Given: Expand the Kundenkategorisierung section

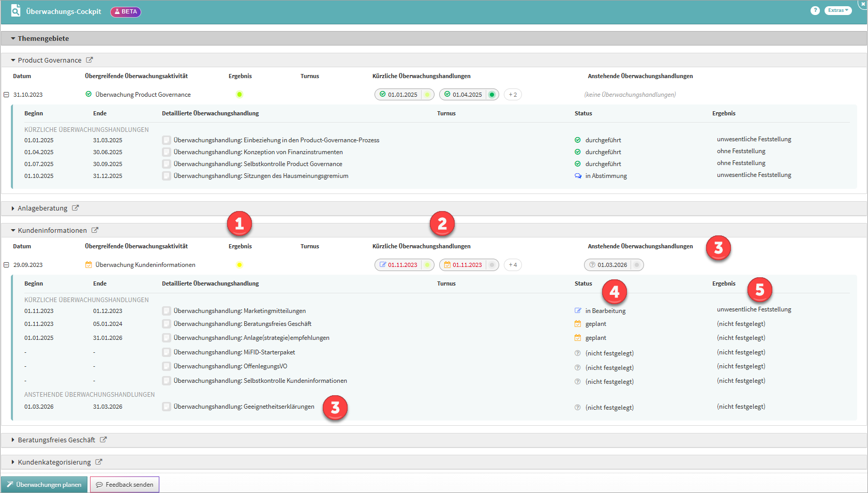Looking at the screenshot, I should point(13,462).
